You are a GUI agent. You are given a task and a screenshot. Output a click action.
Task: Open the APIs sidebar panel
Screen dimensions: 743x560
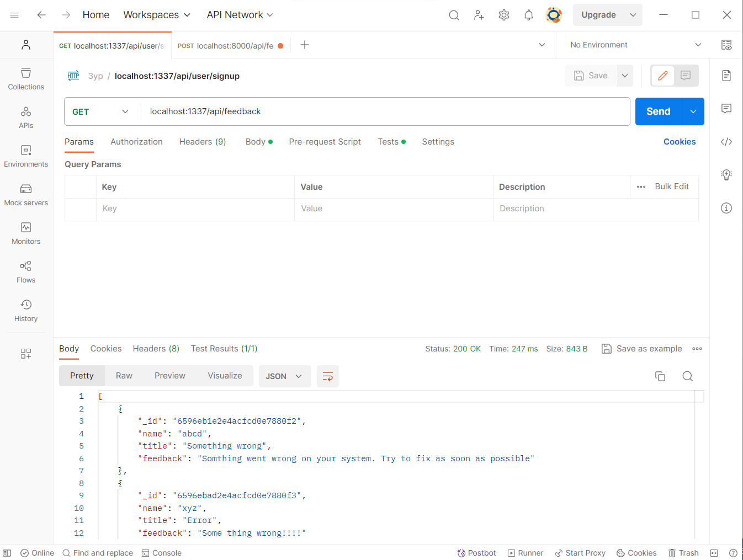coord(26,118)
